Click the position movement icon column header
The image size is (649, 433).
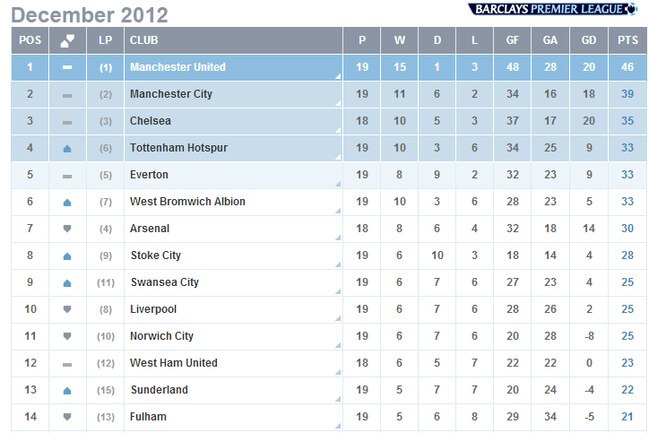tap(67, 41)
